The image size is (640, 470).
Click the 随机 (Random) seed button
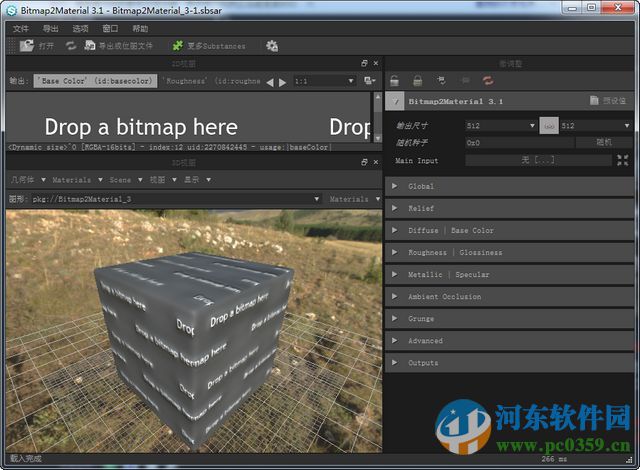coord(604,142)
